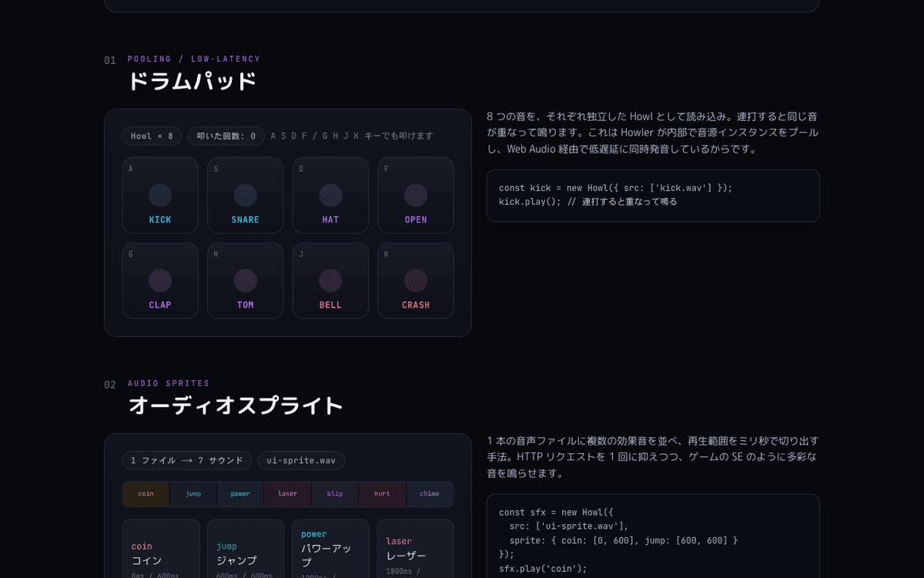Hit the SNARE drum pad
The image size is (924, 578).
pos(246,195)
